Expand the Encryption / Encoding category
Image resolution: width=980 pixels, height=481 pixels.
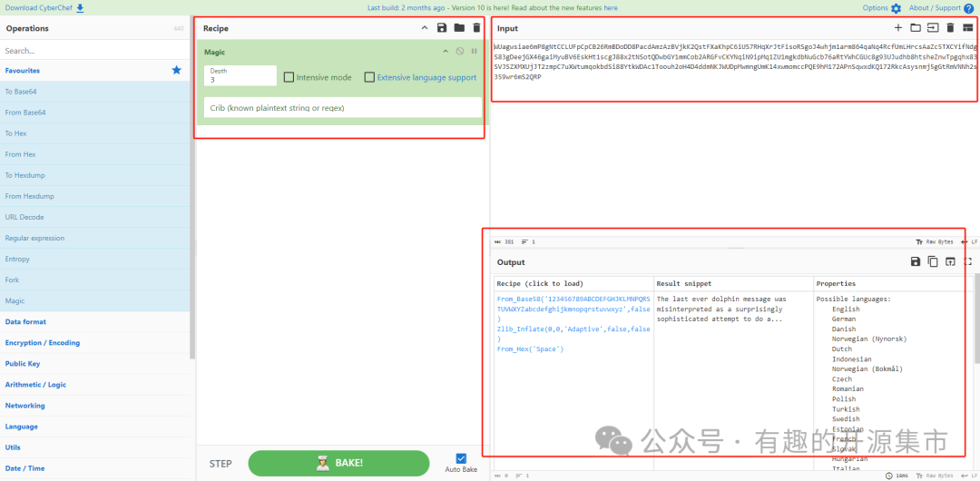pyautogui.click(x=42, y=342)
